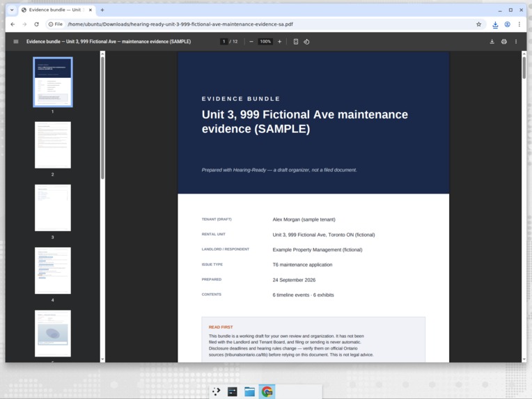This screenshot has width=532, height=399.
Task: Close the Evidence bundle tab
Action: point(91,10)
